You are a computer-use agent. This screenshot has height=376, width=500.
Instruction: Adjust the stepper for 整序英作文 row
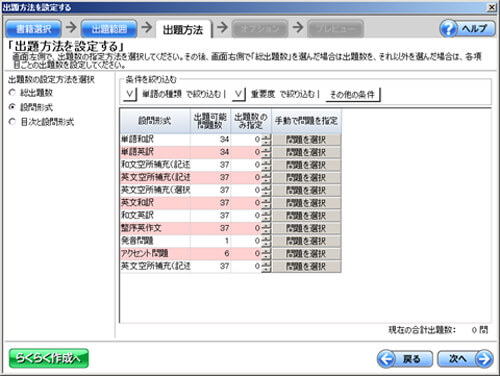[x=266, y=228]
